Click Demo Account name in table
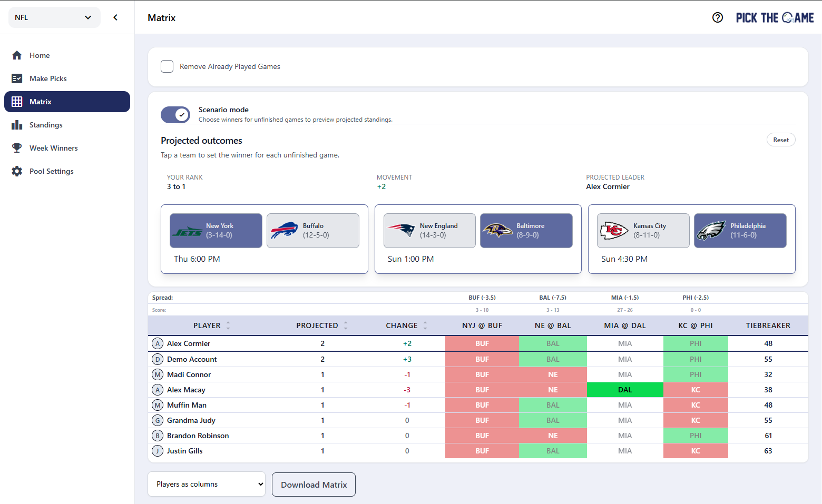Screen dimensions: 822x504 click(x=192, y=359)
